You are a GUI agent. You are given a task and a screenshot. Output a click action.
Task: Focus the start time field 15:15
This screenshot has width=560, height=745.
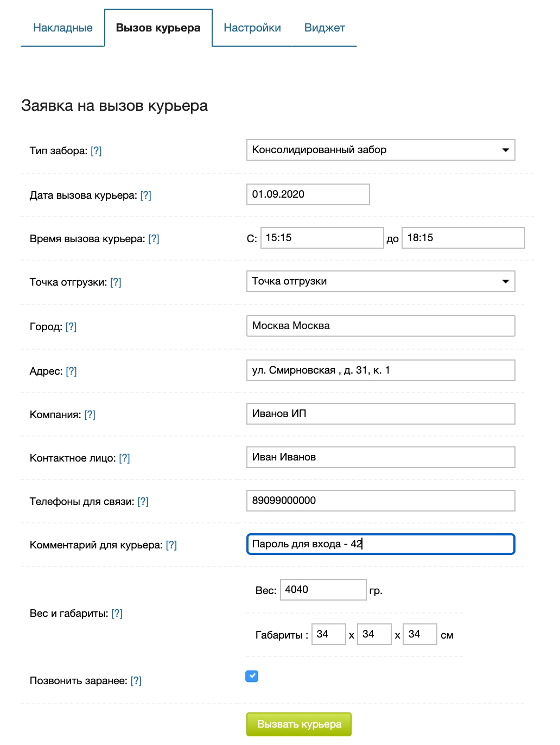(322, 238)
